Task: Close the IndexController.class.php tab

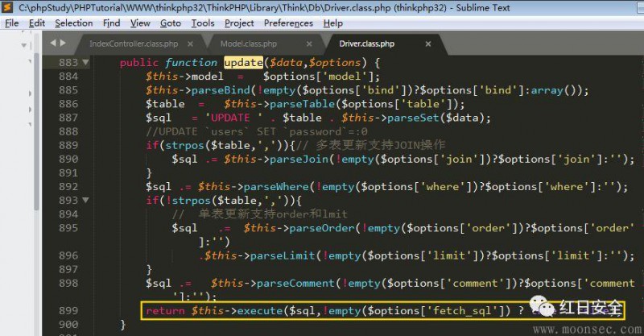Action: [190, 44]
